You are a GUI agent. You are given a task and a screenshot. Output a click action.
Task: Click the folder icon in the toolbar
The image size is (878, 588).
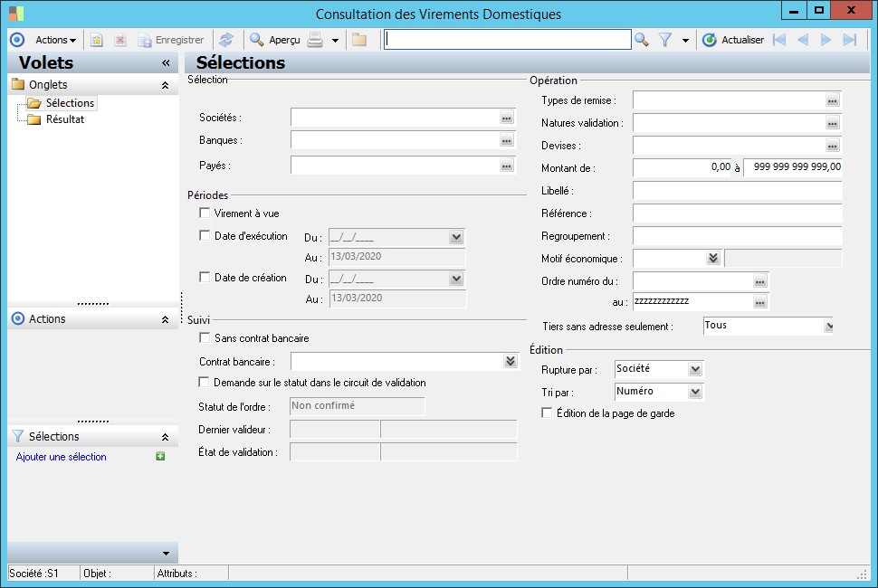point(359,40)
